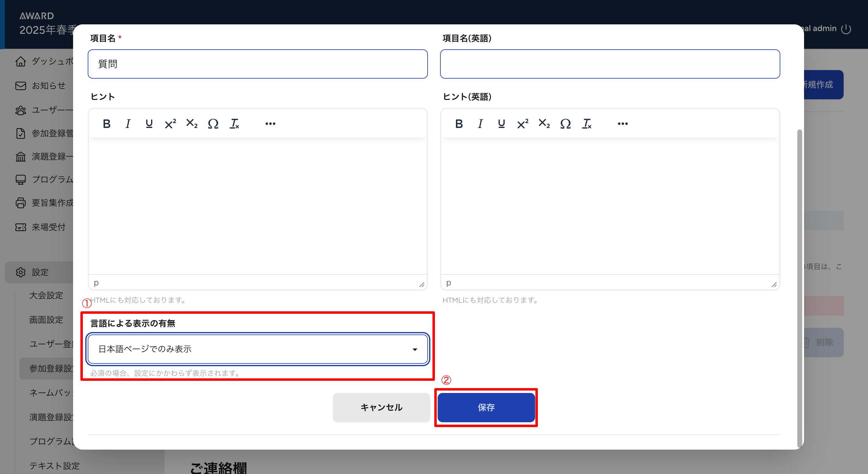Apply Italic in the Japanese hint editor
868x474 pixels.
coord(128,124)
